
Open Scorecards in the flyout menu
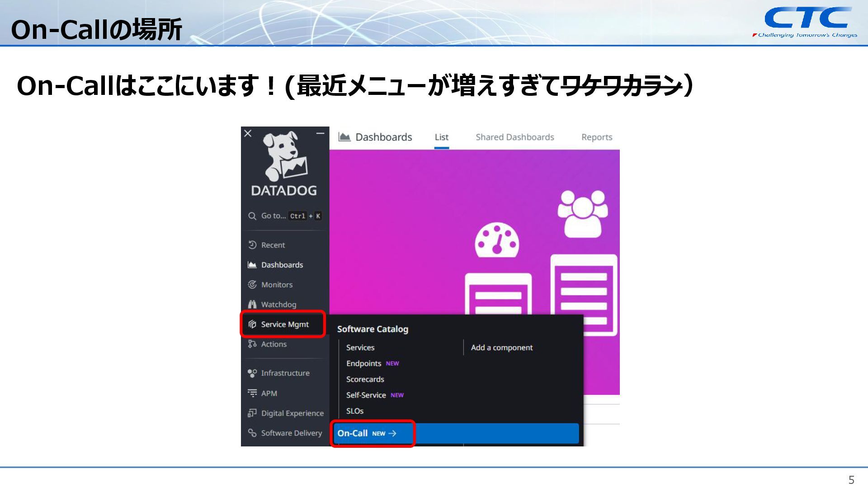tap(365, 379)
